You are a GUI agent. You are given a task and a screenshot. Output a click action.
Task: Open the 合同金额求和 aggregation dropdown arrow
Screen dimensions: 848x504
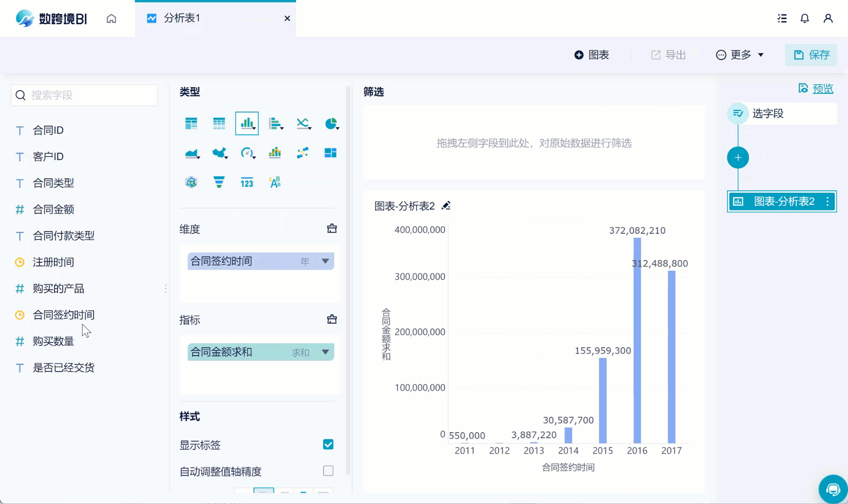tap(325, 352)
